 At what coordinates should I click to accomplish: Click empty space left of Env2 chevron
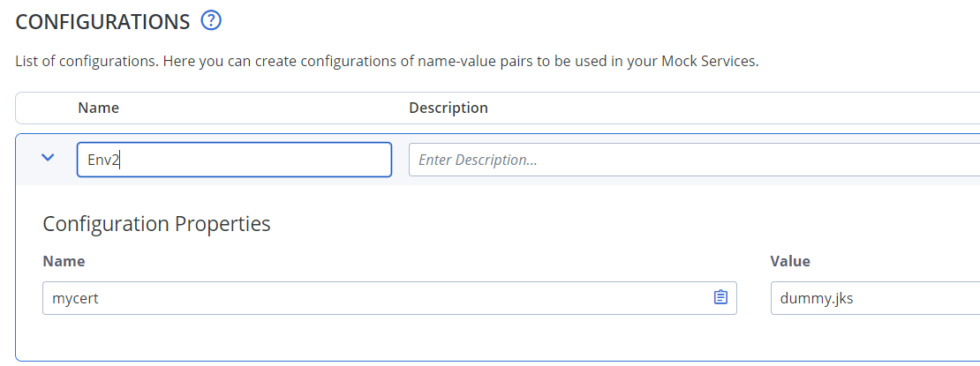(26, 160)
